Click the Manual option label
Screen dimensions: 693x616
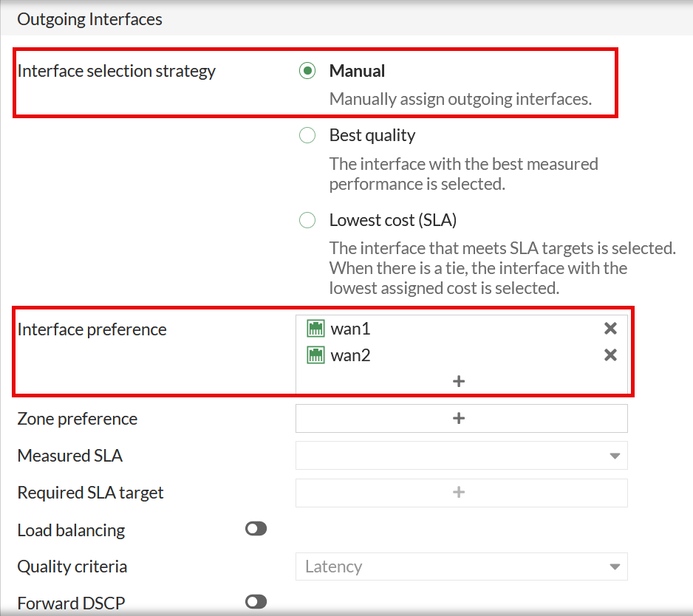coord(357,72)
